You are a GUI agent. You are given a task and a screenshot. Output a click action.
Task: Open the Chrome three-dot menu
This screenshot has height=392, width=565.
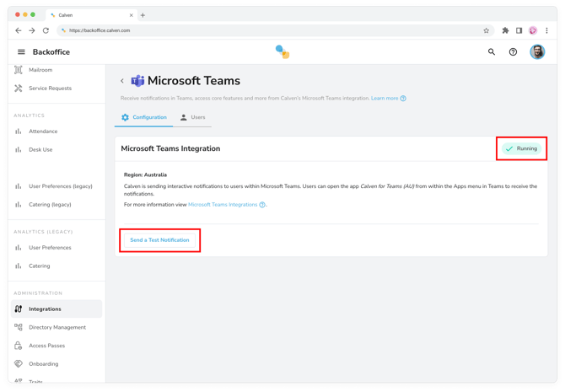546,30
